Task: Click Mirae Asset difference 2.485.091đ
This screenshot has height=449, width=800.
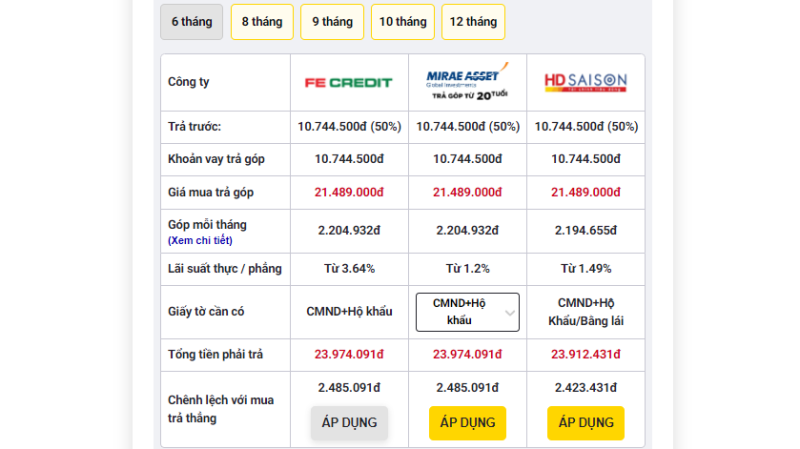Action: coord(467,388)
